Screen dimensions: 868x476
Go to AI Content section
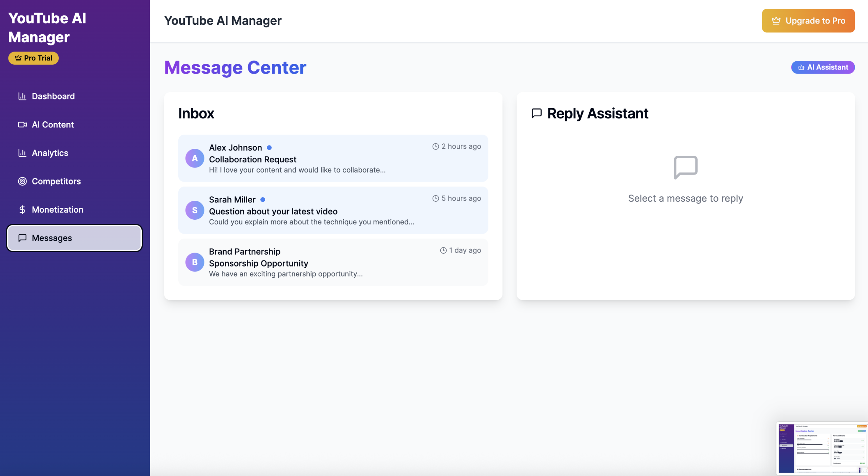click(74, 124)
